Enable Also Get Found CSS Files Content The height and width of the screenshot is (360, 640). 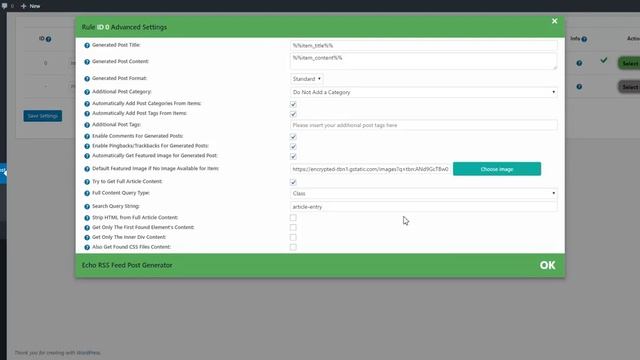[x=293, y=247]
